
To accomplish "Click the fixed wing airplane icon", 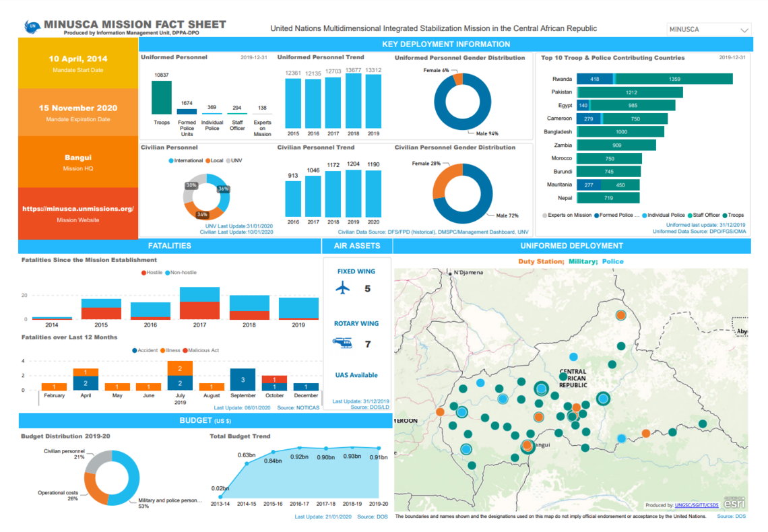I will 343,289.
